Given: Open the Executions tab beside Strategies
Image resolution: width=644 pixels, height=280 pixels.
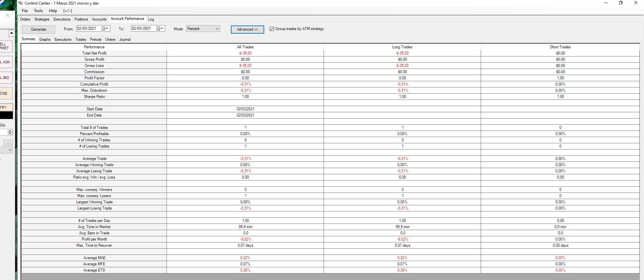Looking at the screenshot, I should click(62, 19).
